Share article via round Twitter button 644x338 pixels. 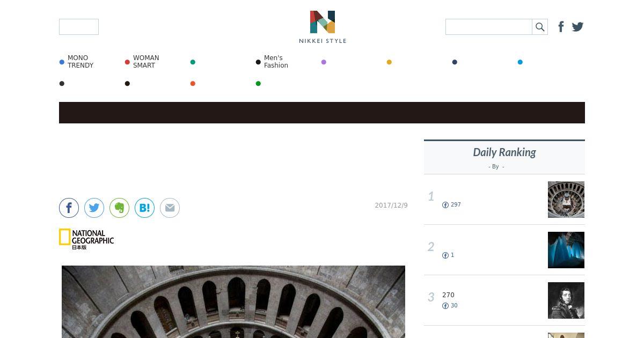[x=94, y=208]
